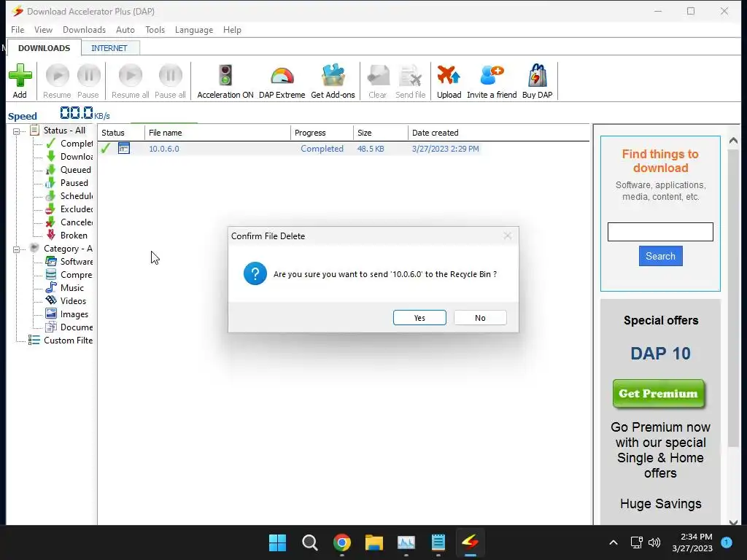This screenshot has width=747, height=560.
Task: Select Completed status filter in tree
Action: [x=69, y=144]
